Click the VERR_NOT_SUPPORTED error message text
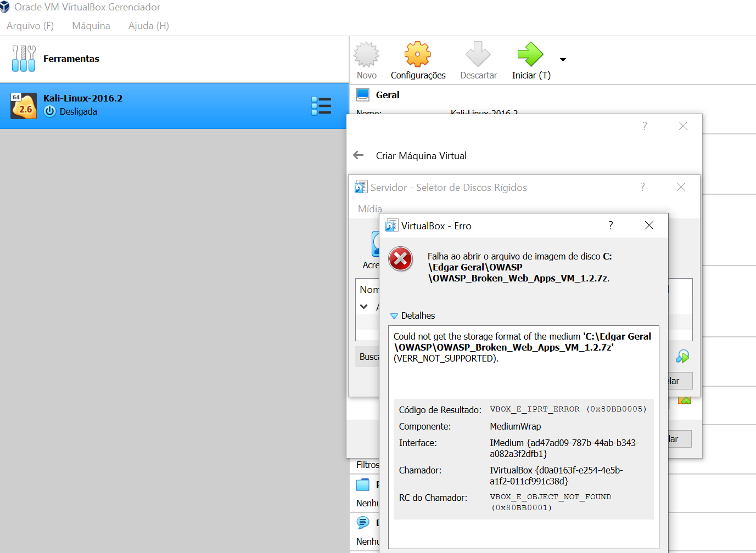756x553 pixels. click(446, 358)
